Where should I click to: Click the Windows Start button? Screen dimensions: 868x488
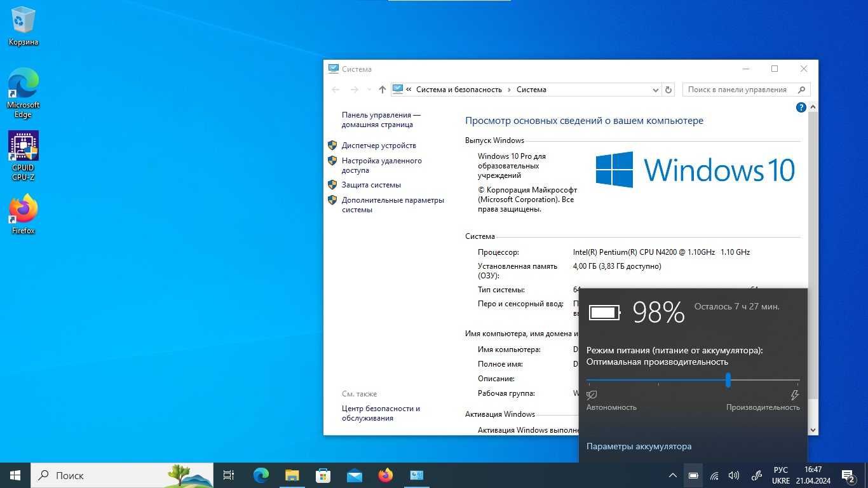click(15, 475)
